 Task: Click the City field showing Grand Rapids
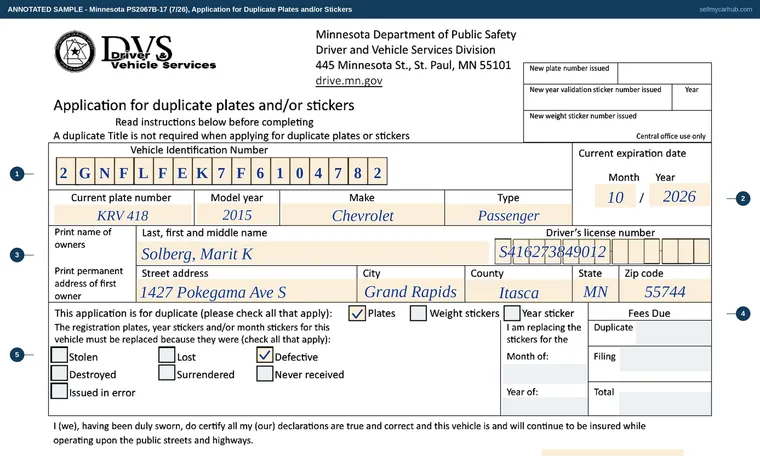pos(410,292)
